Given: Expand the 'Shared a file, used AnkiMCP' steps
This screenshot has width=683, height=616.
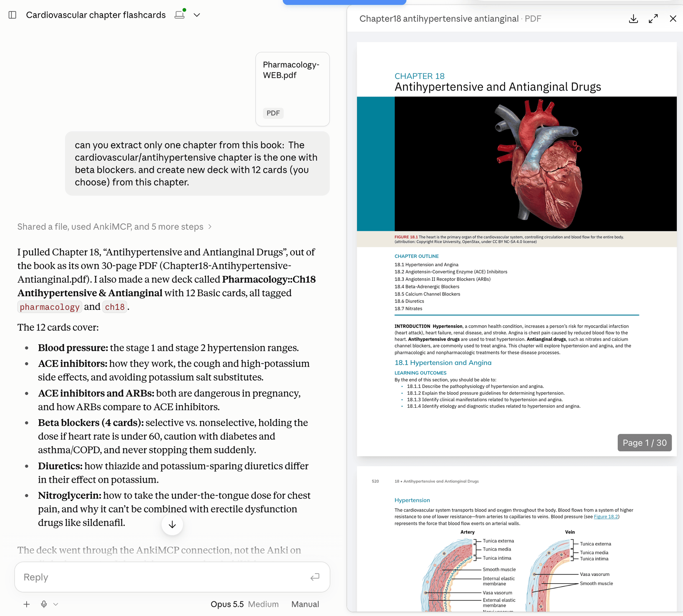Looking at the screenshot, I should pos(115,227).
